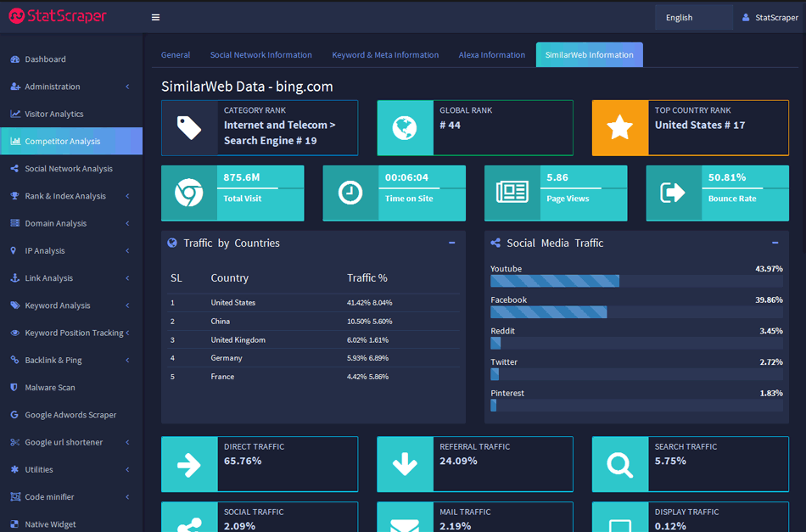Expand the Domain Analysis chevron

click(127, 223)
